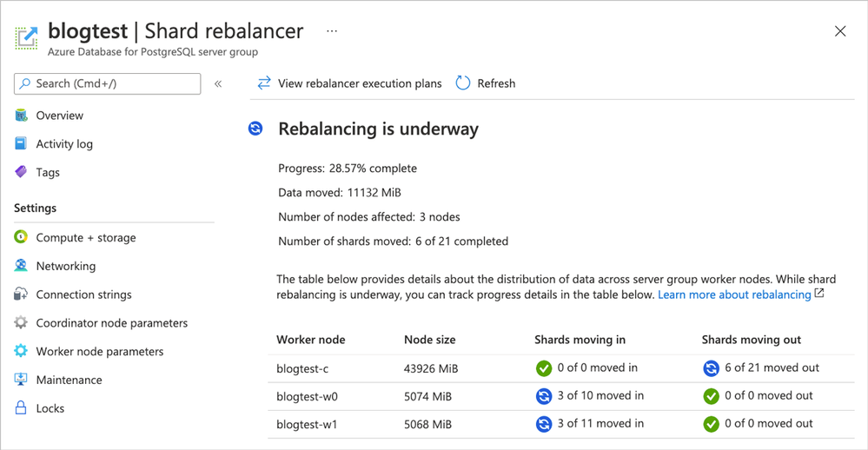This screenshot has width=868, height=450.
Task: Click the Maintenance monitor icon
Action: tap(21, 380)
